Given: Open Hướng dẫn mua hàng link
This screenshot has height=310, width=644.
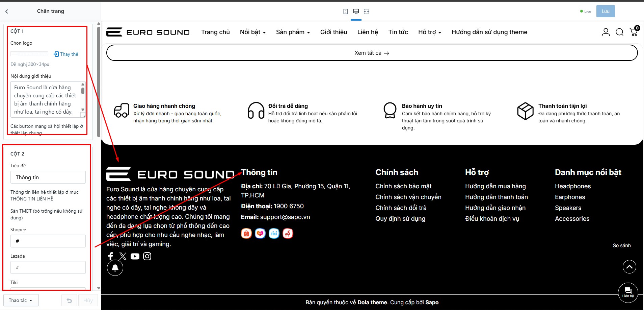Looking at the screenshot, I should 495,186.
